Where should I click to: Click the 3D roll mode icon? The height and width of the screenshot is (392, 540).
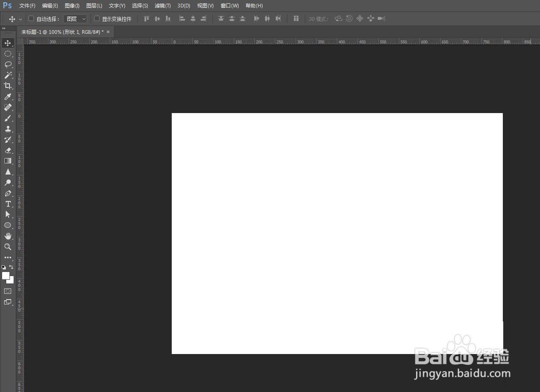pyautogui.click(x=349, y=19)
